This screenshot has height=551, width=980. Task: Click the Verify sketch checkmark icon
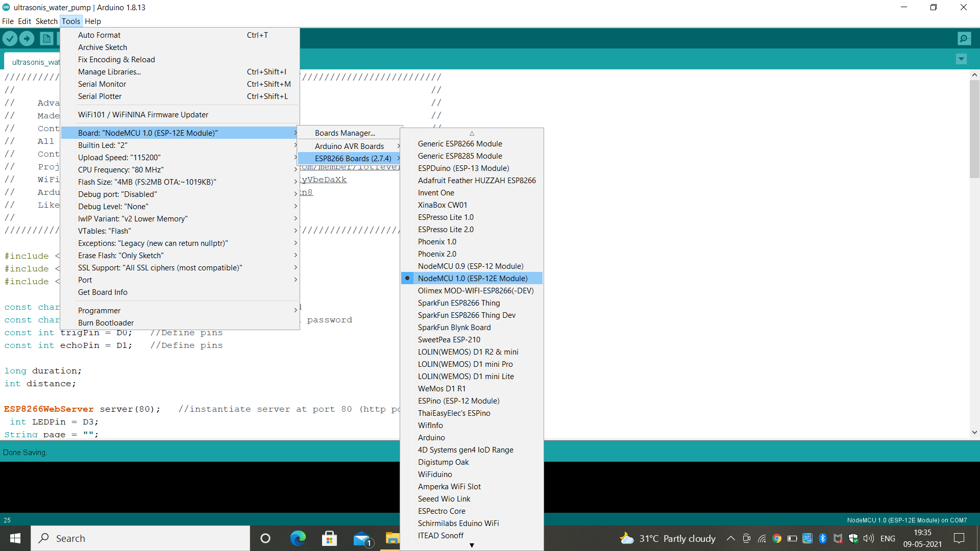(x=10, y=38)
